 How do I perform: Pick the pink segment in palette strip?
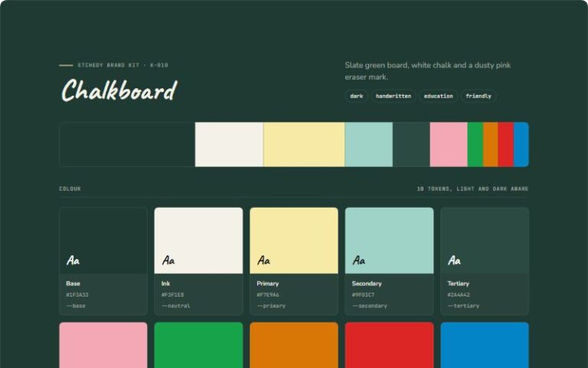449,145
